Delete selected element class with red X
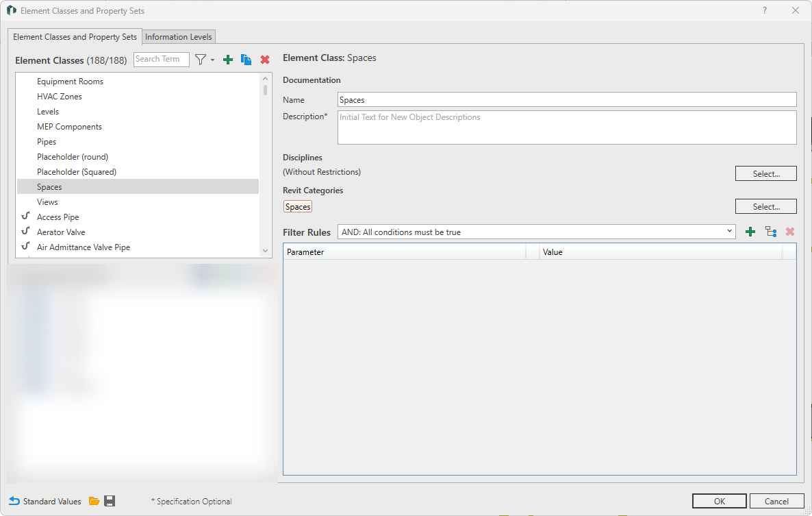Screen dimensions: 812x516 click(x=265, y=60)
